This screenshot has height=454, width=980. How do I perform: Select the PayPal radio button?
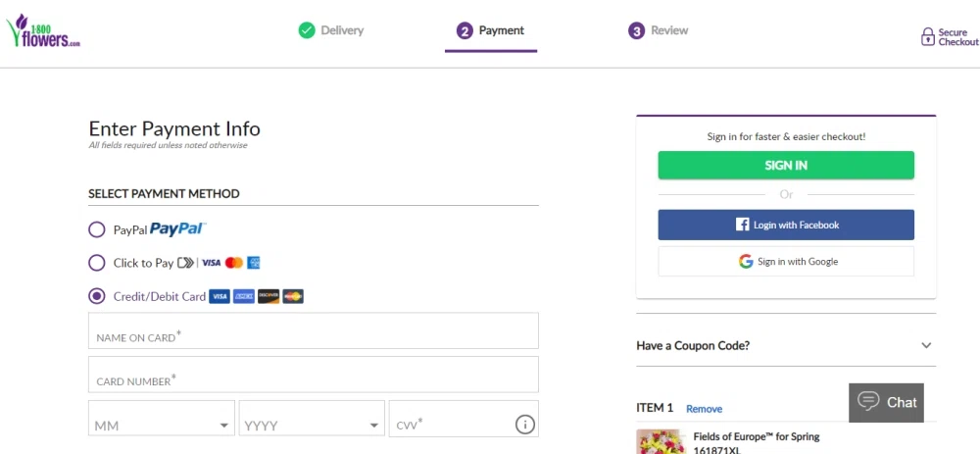97,229
